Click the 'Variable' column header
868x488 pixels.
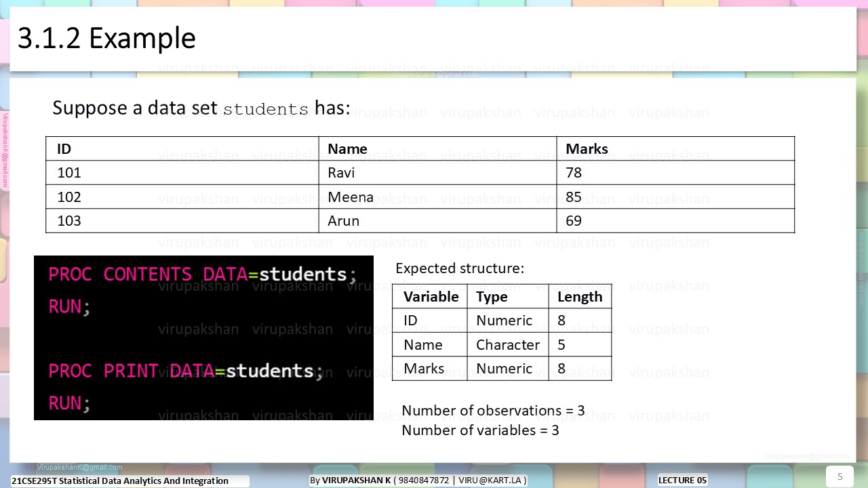[x=431, y=297]
